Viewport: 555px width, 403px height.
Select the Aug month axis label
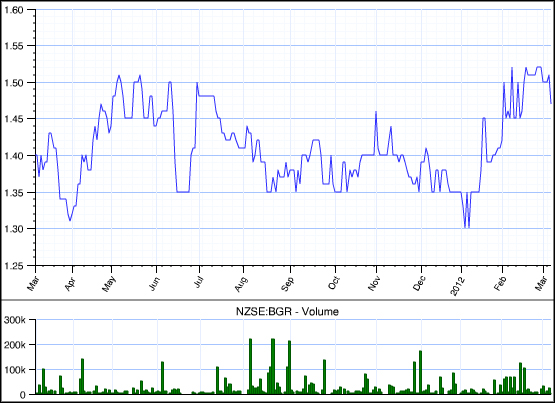click(241, 284)
